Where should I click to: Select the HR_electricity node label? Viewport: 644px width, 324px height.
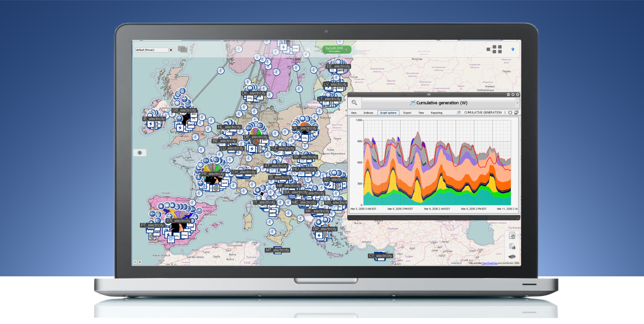tap(289, 186)
